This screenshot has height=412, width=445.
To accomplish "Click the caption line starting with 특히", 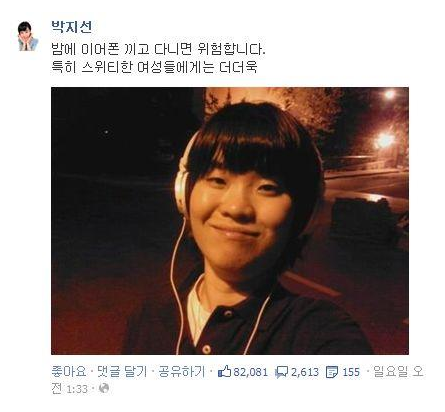I will pos(154,67).
